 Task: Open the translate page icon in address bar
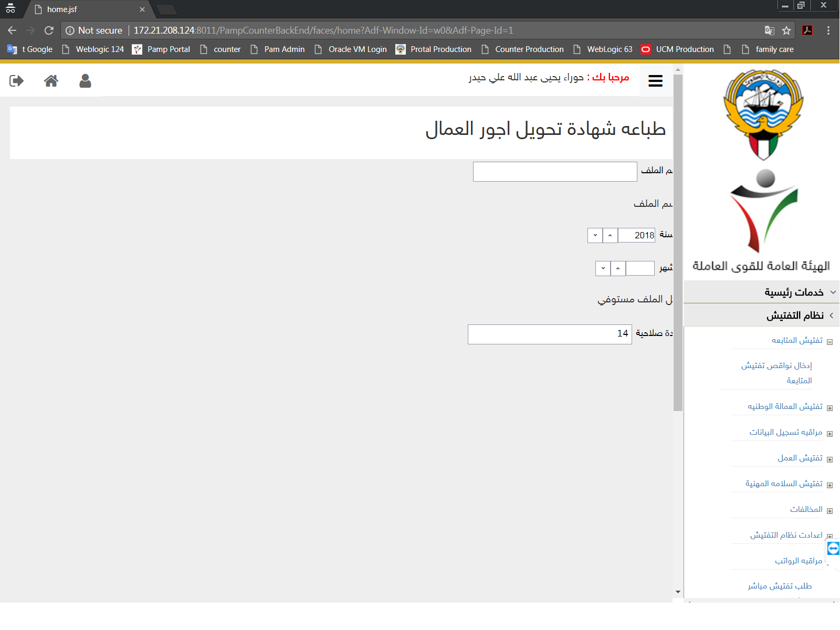pyautogui.click(x=769, y=30)
